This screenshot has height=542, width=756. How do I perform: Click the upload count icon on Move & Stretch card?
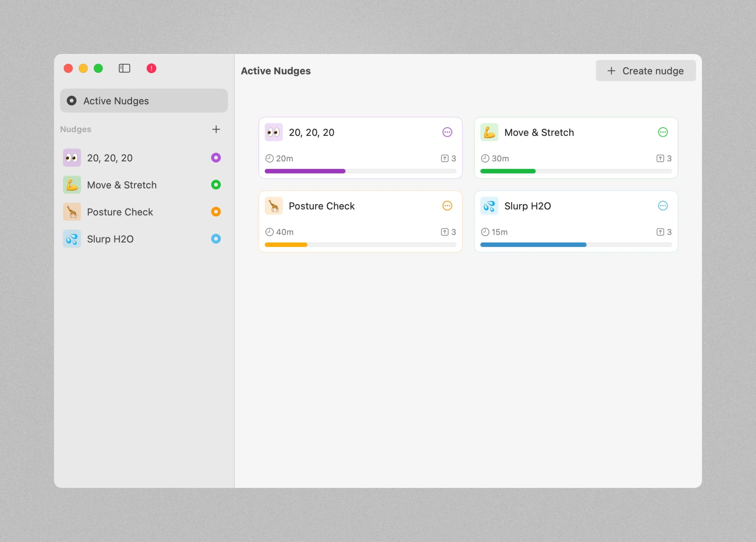click(x=660, y=158)
